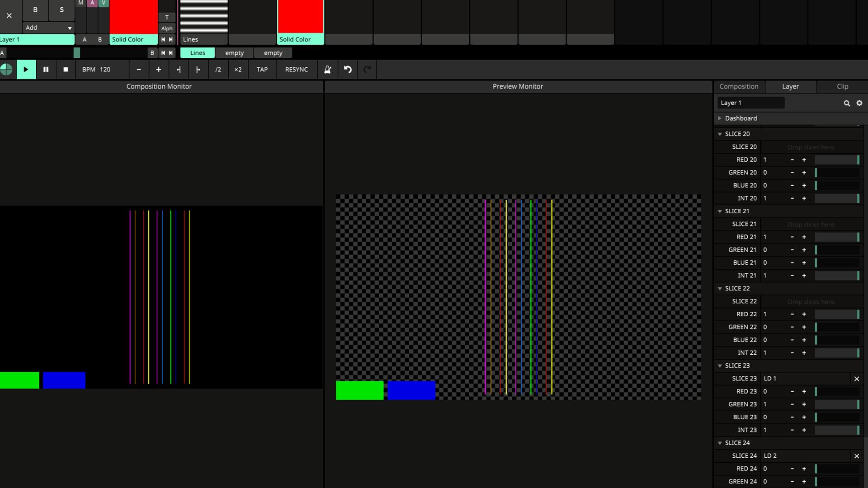Collapse the SLICE 21 group
This screenshot has height=488, width=868.
(720, 211)
